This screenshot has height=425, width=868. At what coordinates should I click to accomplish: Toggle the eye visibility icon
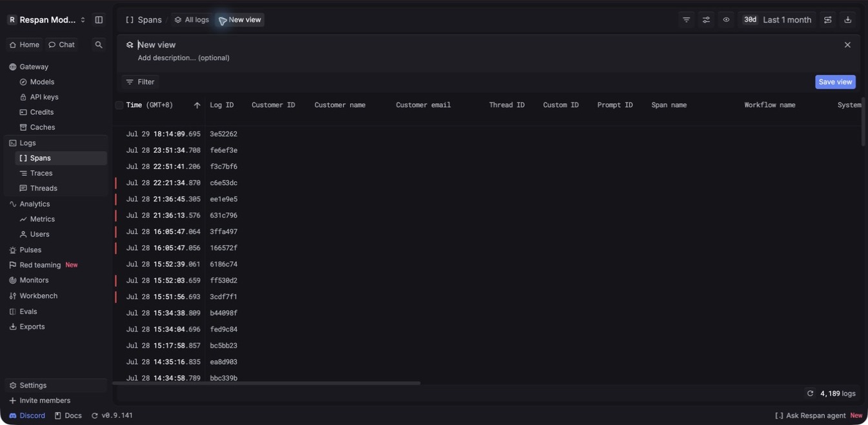726,20
